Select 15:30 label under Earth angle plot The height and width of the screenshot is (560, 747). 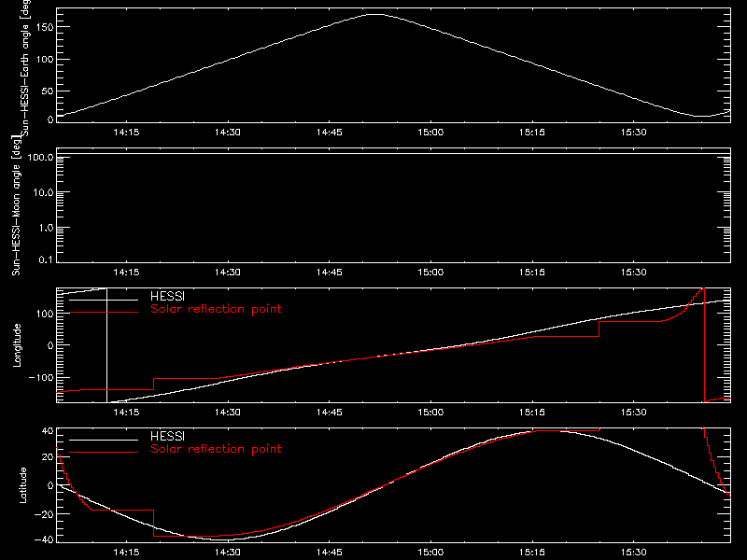634,133
